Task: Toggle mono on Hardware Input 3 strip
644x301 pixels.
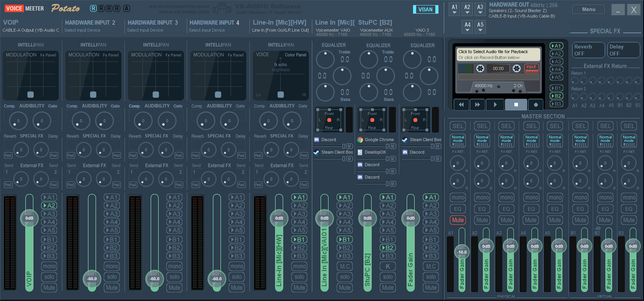Action: [x=175, y=266]
